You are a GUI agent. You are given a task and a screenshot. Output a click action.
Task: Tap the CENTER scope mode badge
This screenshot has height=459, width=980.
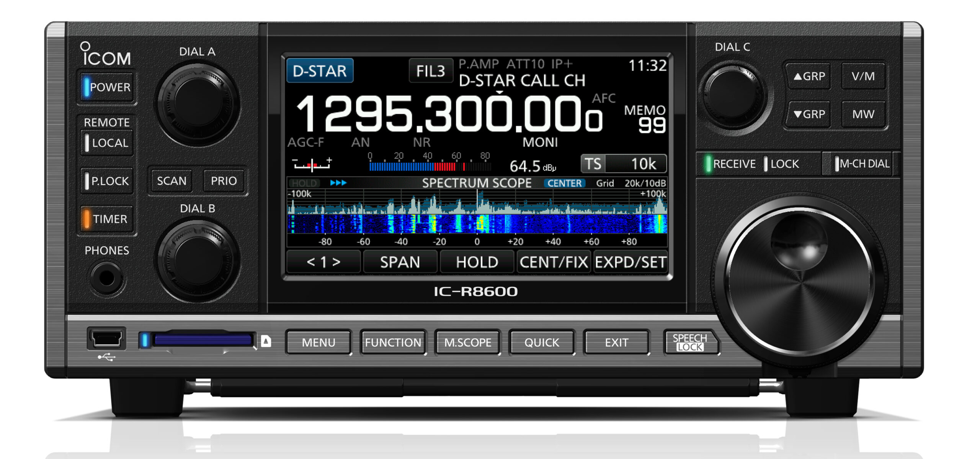click(564, 183)
